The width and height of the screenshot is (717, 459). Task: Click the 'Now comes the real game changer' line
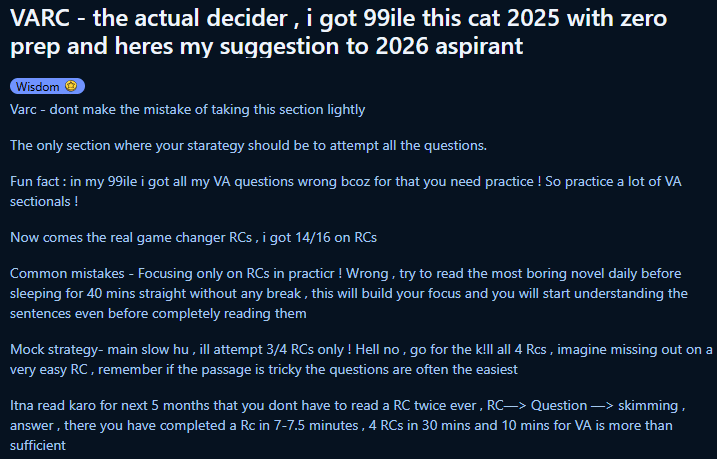pos(131,238)
